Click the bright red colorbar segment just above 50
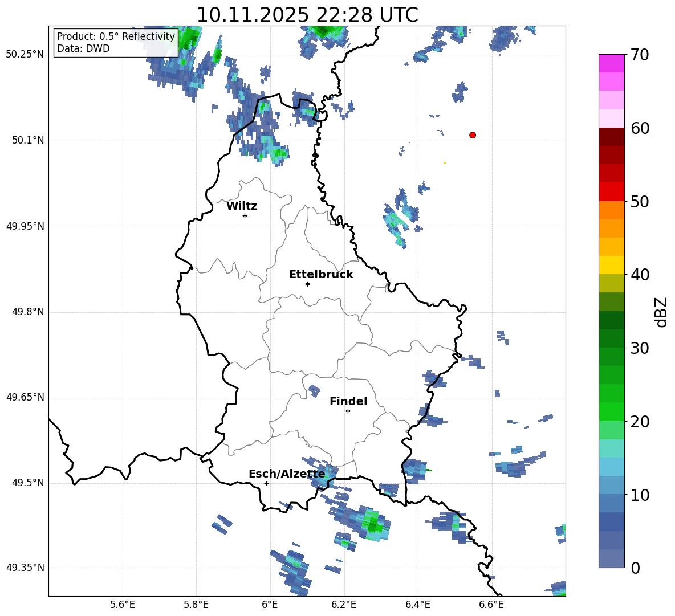Viewport: 675px width, 616px height. pyautogui.click(x=612, y=192)
